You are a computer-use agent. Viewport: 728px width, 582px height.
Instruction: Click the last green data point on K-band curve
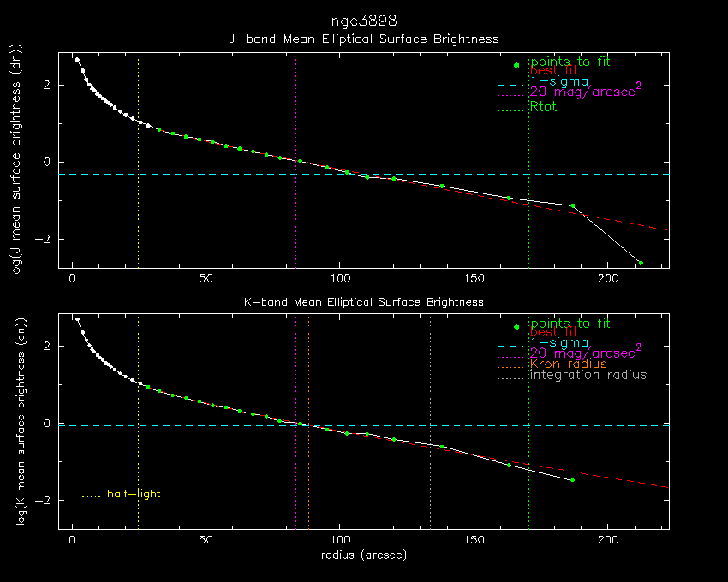point(572,480)
